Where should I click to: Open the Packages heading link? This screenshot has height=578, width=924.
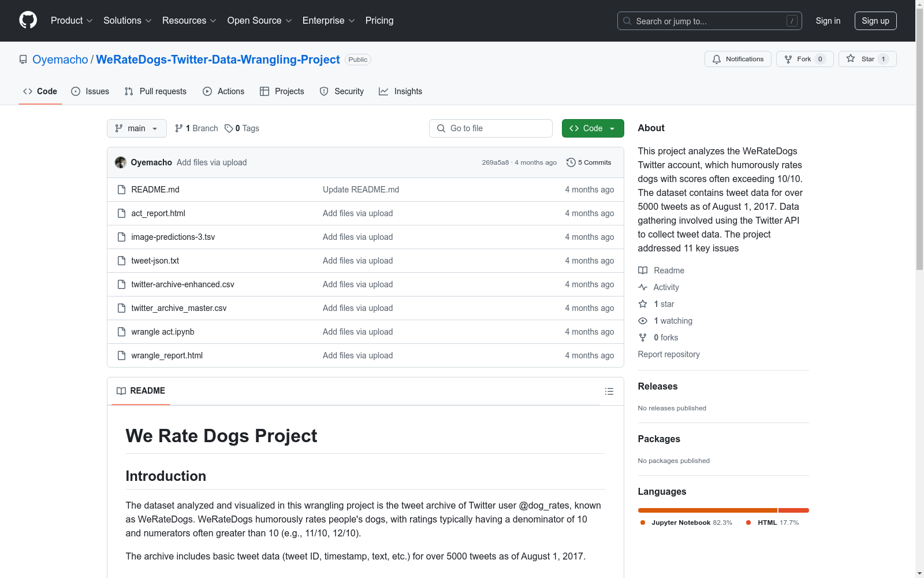point(659,439)
